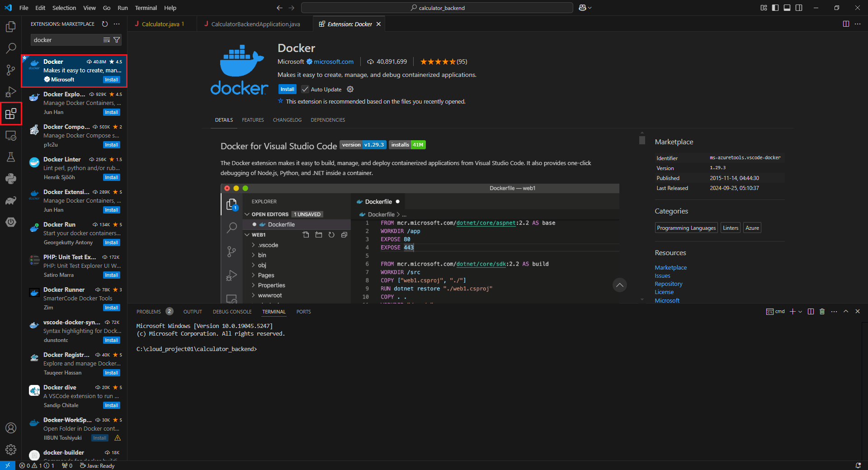Viewport: 868px width, 470px height.
Task: Open errors and warnings in status bar
Action: [x=36, y=465]
